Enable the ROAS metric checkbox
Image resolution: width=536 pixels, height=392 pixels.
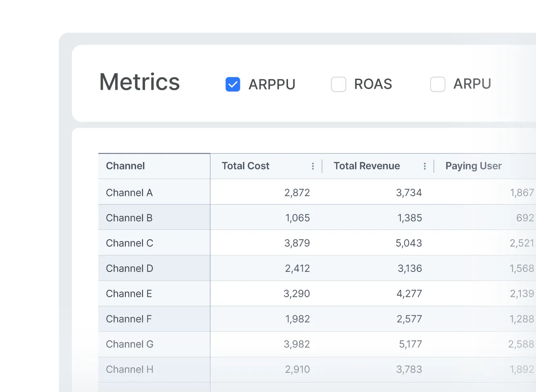(338, 84)
